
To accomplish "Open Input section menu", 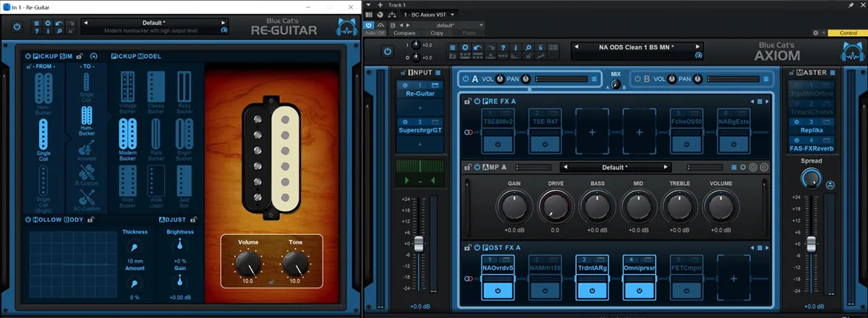I will pyautogui.click(x=439, y=72).
